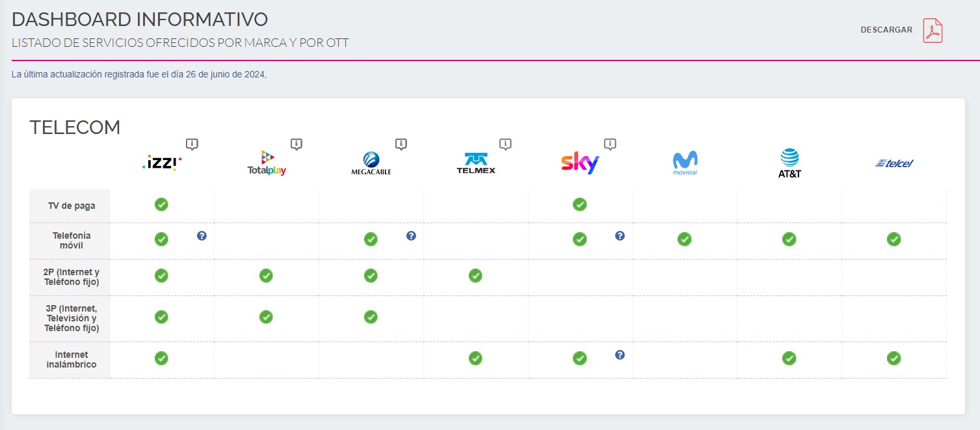Click the izzi brand logo
Image resolution: width=980 pixels, height=430 pixels.
tap(162, 163)
